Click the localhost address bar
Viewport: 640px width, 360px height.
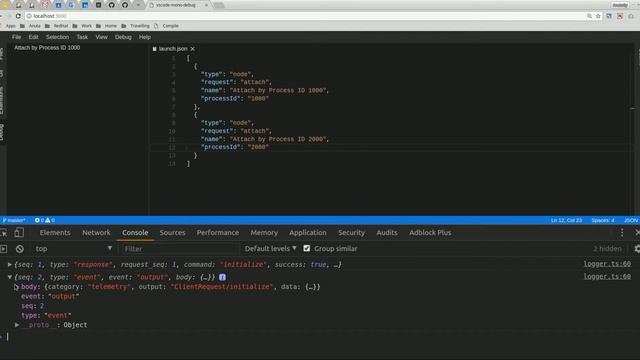click(306, 16)
